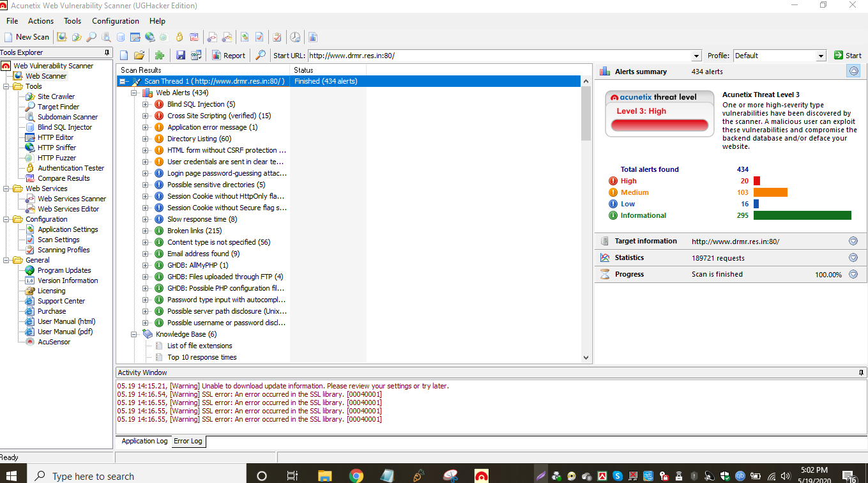Open HTTP Sniffer globe toolbar icon

(x=149, y=37)
